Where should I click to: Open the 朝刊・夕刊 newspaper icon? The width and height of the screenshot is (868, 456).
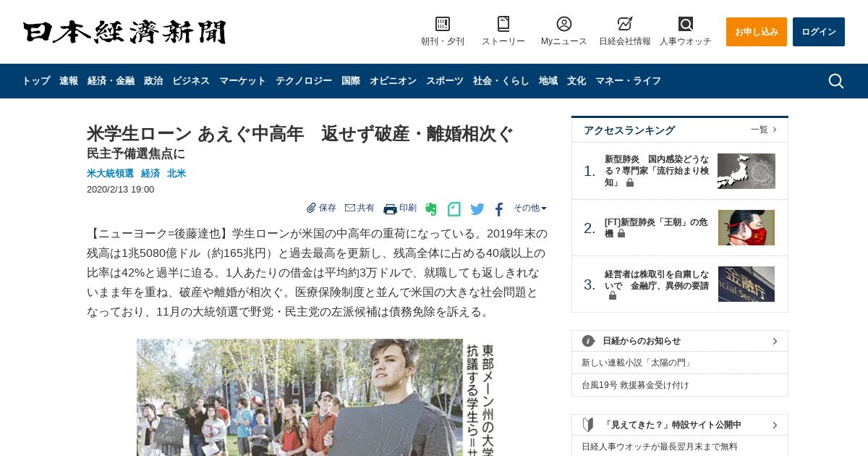click(443, 24)
